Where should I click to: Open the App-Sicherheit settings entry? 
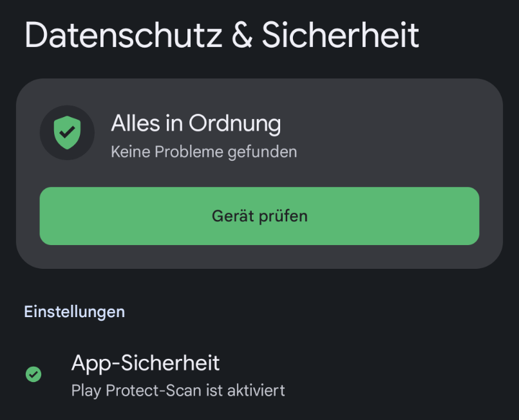(x=146, y=363)
